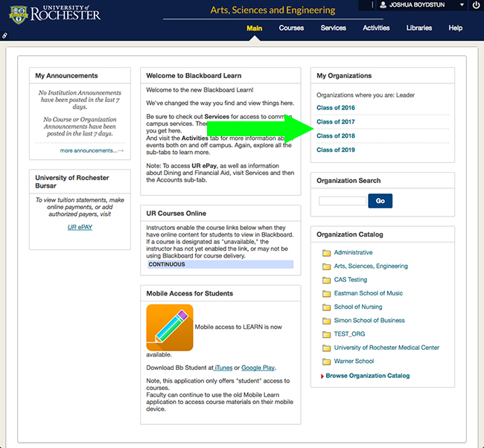Click the power logout icon
This screenshot has width=484, height=448.
(476, 5)
